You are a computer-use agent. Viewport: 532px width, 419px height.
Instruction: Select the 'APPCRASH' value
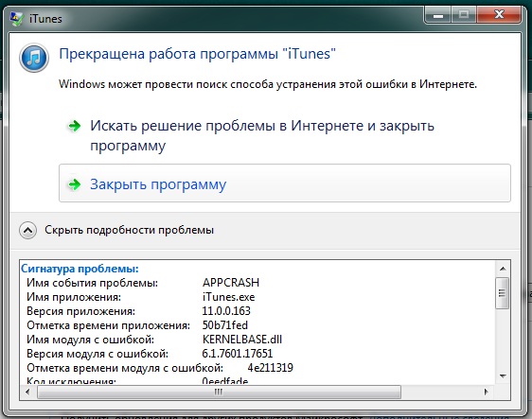point(231,283)
